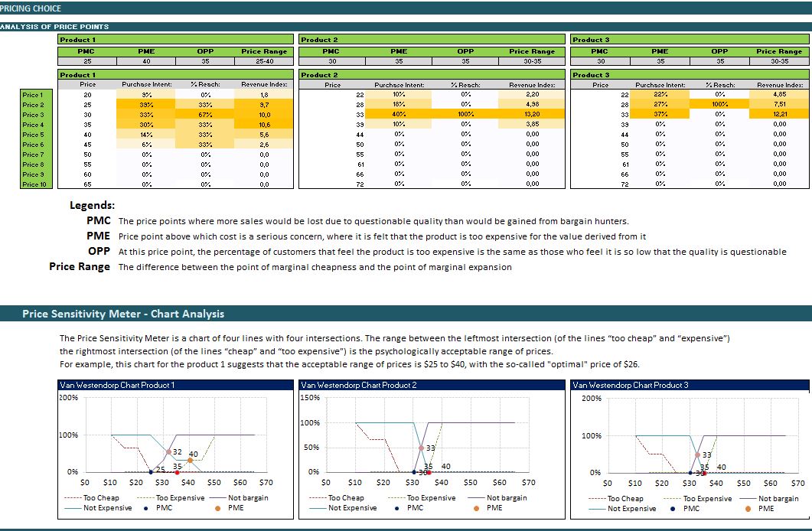The width and height of the screenshot is (812, 531).
Task: Select the 12,21 Revenue Index cell
Action: (779, 115)
